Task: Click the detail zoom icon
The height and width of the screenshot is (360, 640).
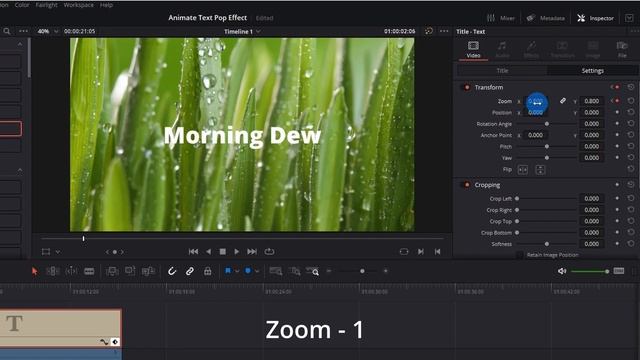Action: click(x=295, y=271)
